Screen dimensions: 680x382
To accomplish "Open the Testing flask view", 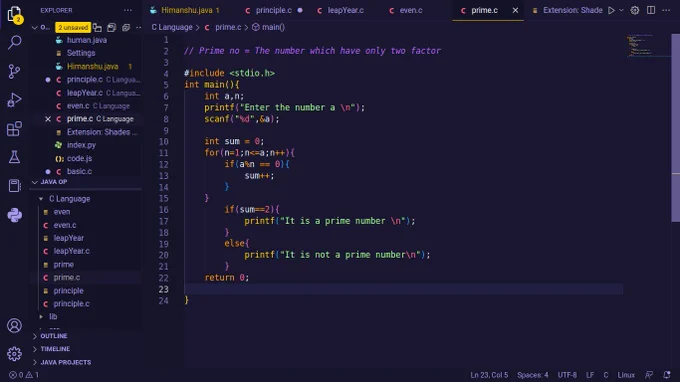I will [x=14, y=157].
